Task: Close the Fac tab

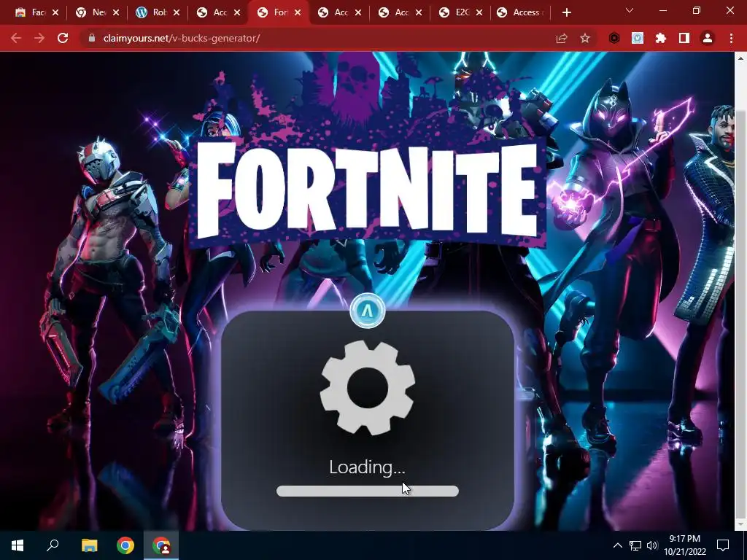Action: [x=55, y=12]
